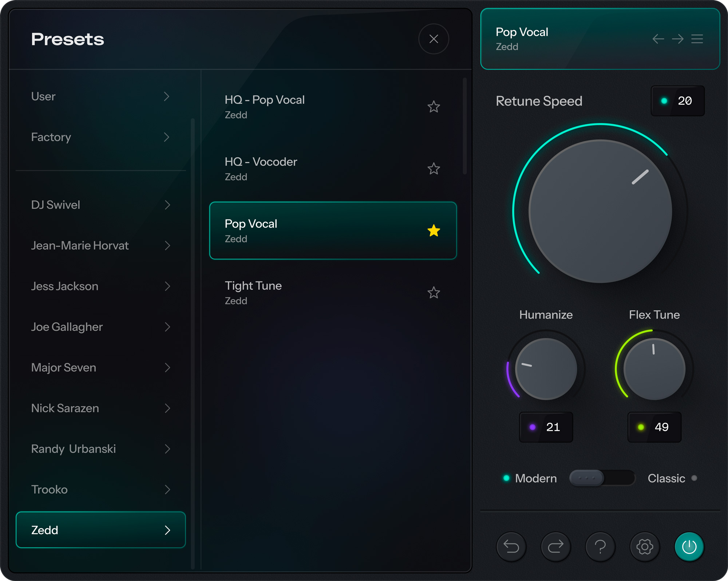Click the redo arrow button
The image size is (728, 581).
[x=555, y=546]
